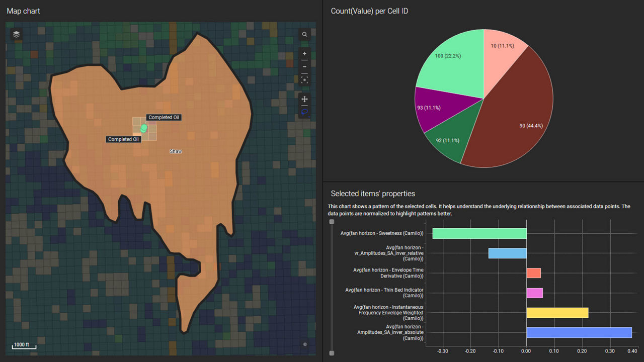
Task: Activate the blue lasso selection tool
Action: pos(304,112)
